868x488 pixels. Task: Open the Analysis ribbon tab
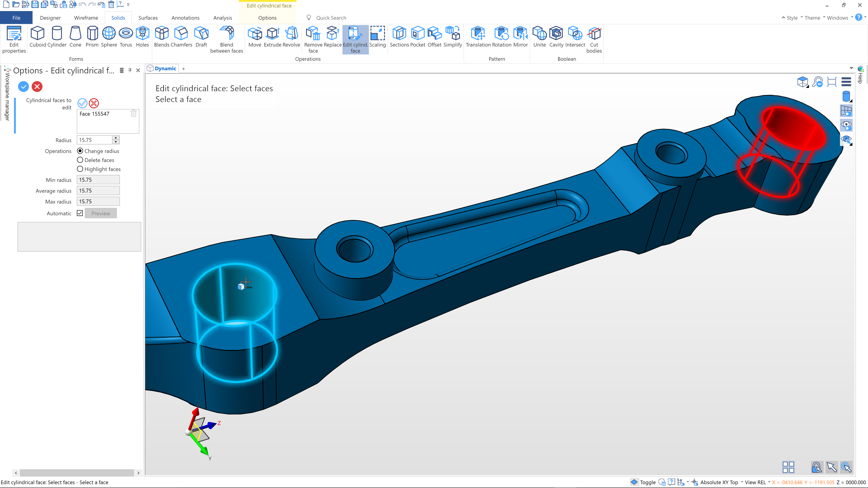222,18
